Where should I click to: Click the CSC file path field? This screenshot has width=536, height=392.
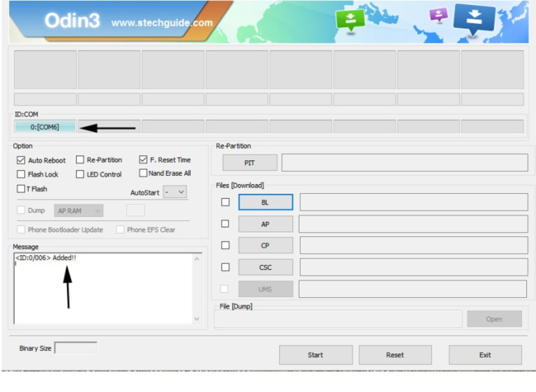tap(414, 267)
